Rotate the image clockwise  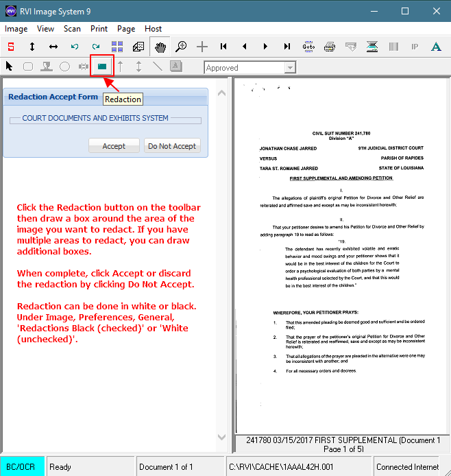[96, 47]
